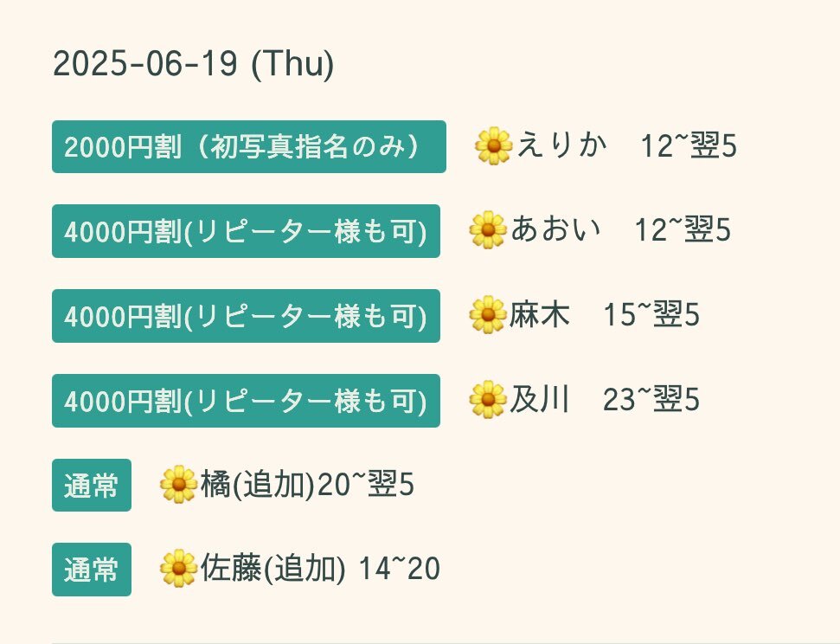Screen dimensions: 840x644
Task: Open あおい's schedule entry 12~翌5
Action: [621, 229]
